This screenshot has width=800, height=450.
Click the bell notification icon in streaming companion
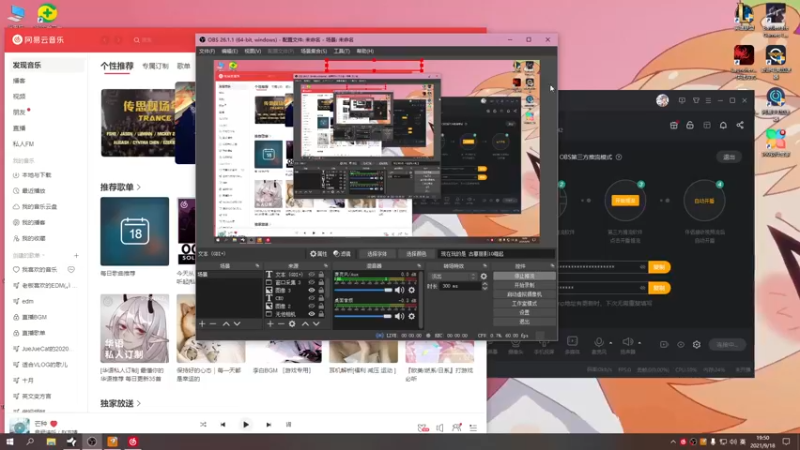(723, 126)
